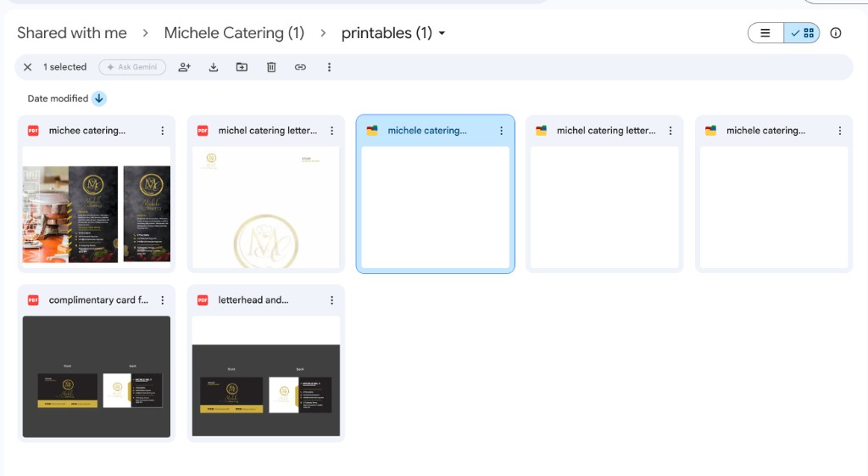Screen dimensions: 868x476
Task: Select the complimentary card PDF thumbnail
Action: 97,377
